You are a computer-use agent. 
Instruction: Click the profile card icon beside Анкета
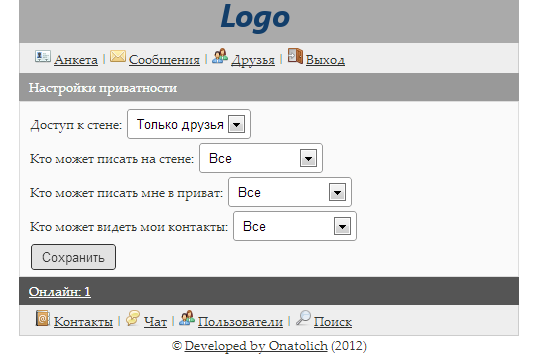[43, 56]
